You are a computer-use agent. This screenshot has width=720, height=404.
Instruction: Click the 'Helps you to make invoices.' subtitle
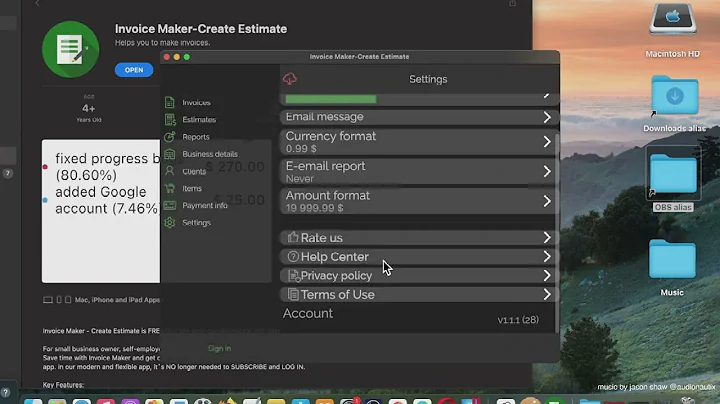click(x=163, y=43)
